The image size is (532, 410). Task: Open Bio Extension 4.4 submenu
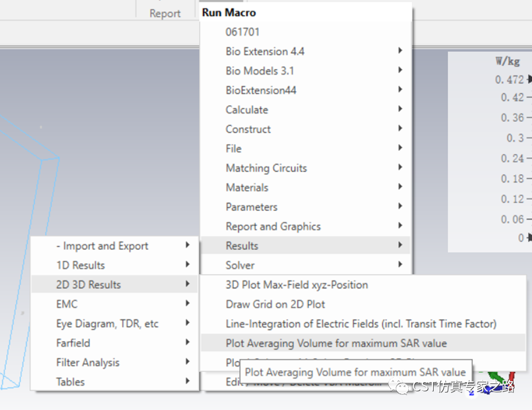306,51
